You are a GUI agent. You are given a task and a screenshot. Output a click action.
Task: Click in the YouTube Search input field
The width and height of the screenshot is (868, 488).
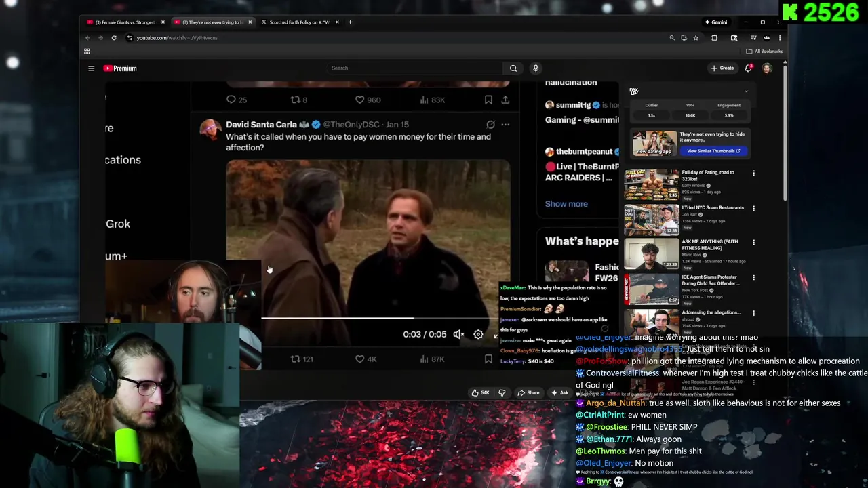coord(415,68)
